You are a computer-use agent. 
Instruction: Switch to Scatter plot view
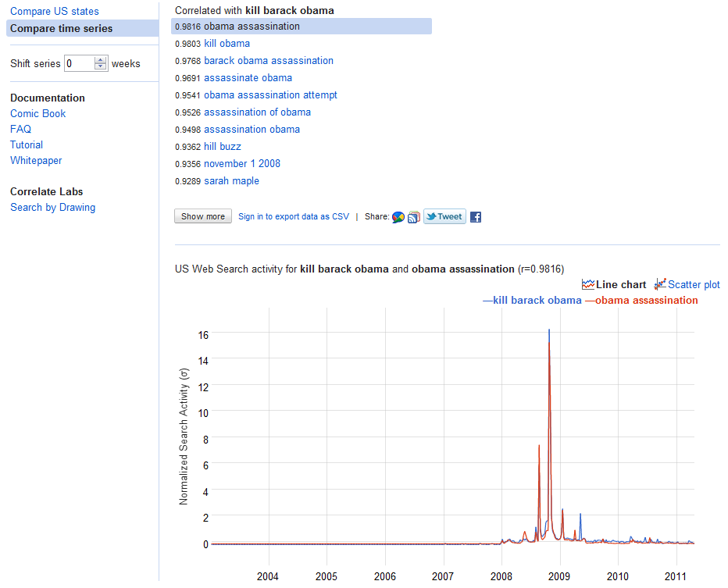tap(687, 285)
